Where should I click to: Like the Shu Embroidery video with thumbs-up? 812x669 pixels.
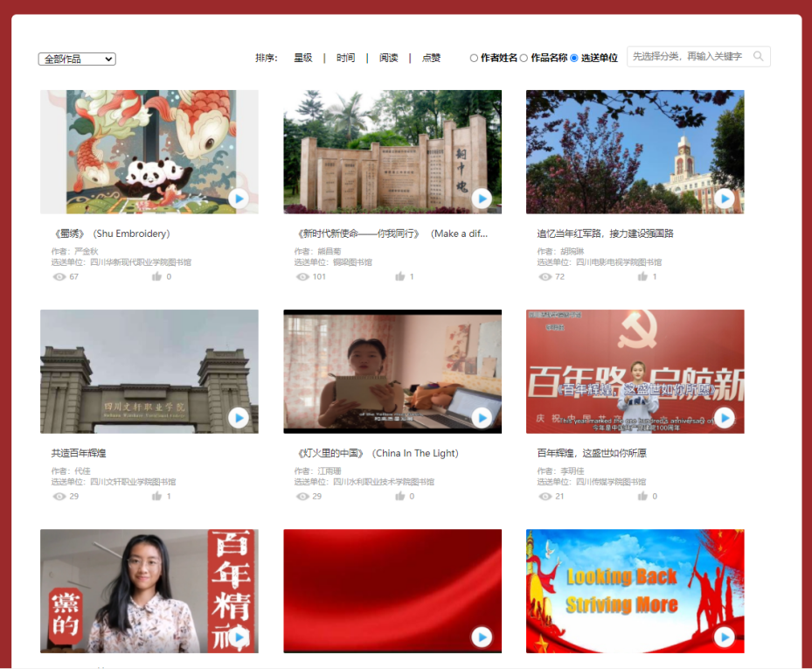(157, 276)
